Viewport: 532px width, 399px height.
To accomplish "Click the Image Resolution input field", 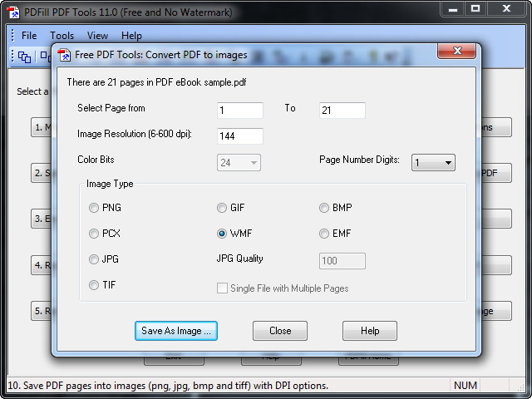I will point(240,136).
